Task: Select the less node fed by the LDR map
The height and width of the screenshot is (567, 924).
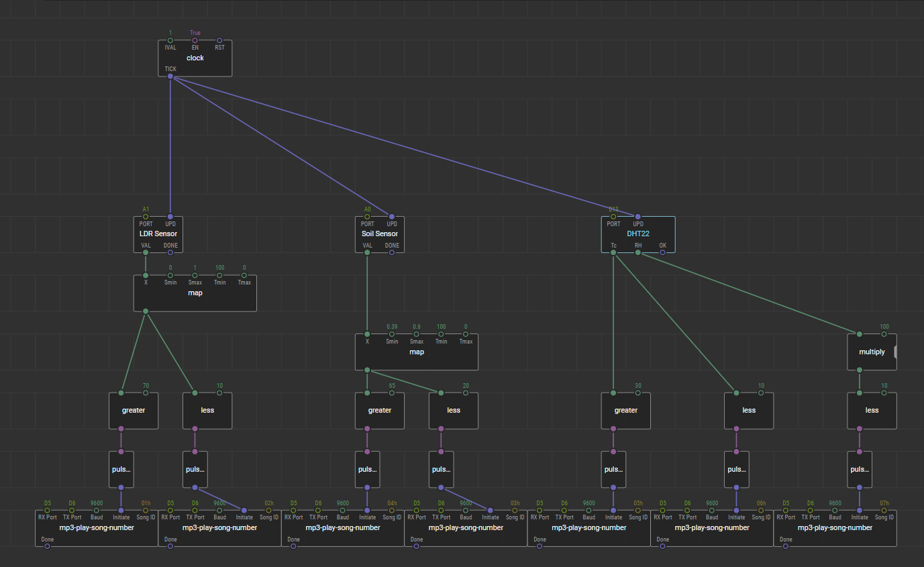Action: [x=207, y=411]
